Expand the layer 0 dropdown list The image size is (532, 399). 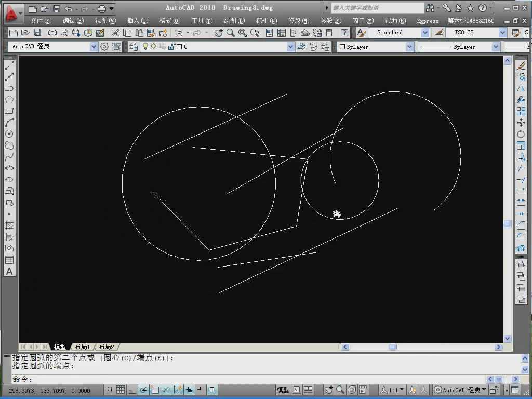290,47
